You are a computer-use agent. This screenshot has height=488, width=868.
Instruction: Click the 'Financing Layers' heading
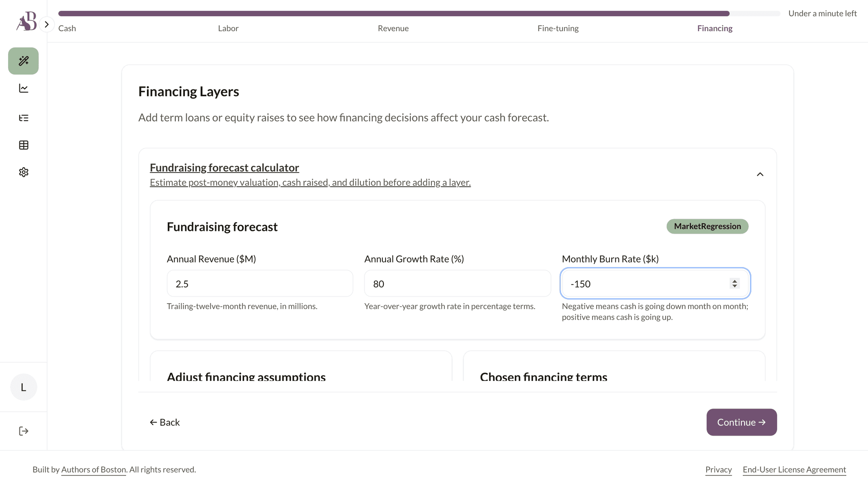(189, 92)
